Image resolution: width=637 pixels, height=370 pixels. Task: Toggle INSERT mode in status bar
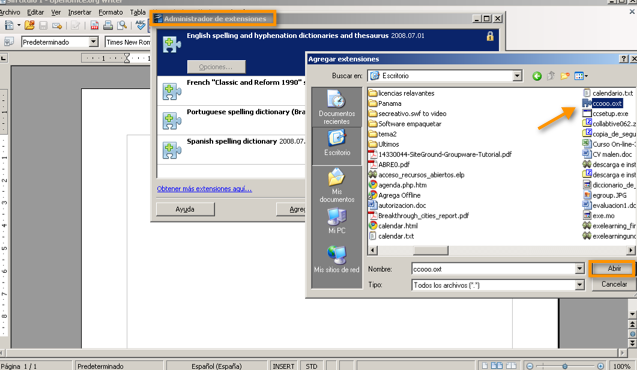[283, 366]
